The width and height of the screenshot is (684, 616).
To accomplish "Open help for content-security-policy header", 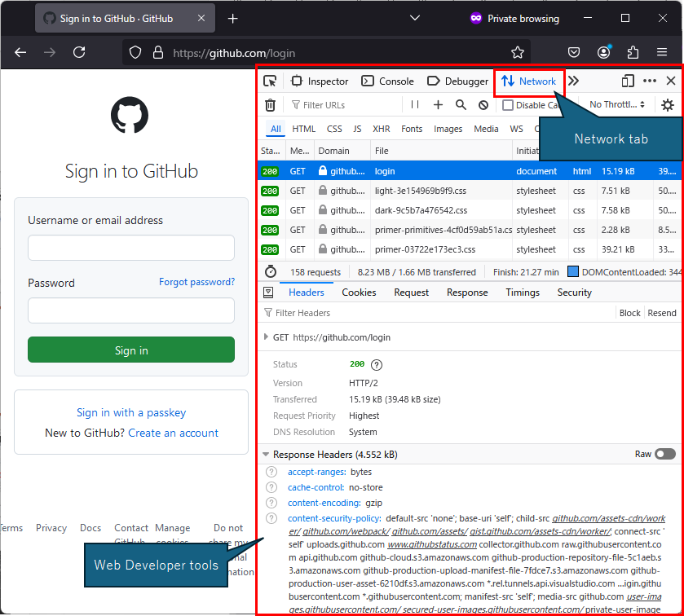I will coord(271,518).
